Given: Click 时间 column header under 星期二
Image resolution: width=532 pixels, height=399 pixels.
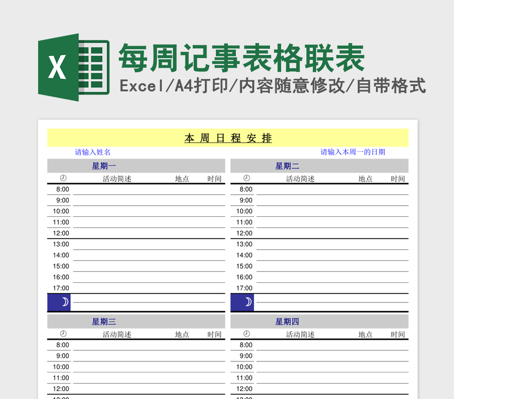Looking at the screenshot, I should 398,179.
